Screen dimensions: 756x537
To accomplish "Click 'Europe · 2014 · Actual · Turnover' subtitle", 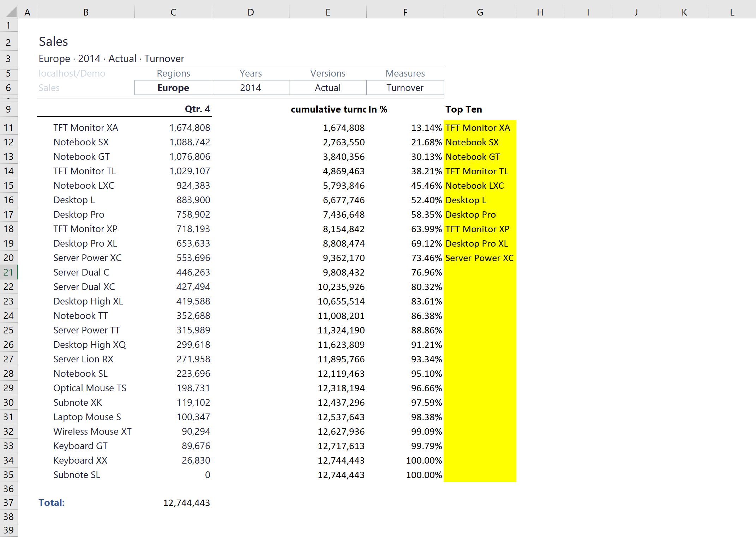I will pos(112,59).
